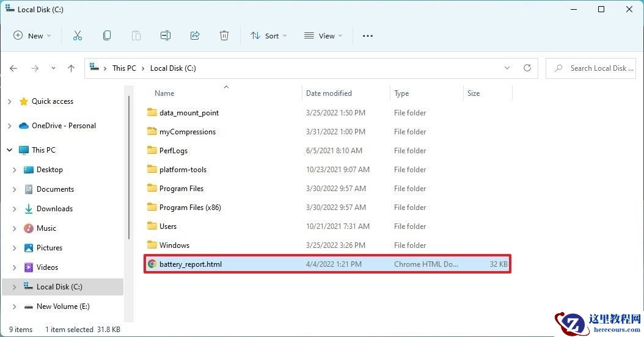
Task: Click the Rename icon in toolbar
Action: coord(166,36)
